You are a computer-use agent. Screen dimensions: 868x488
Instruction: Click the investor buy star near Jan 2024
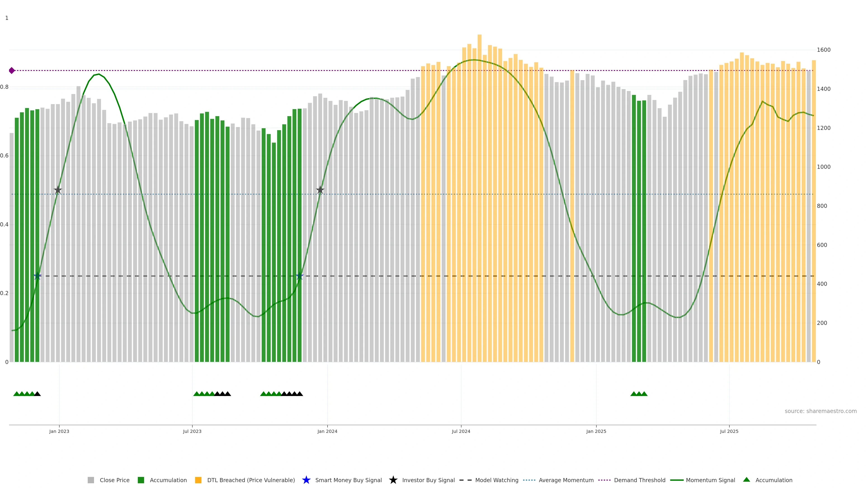click(320, 190)
